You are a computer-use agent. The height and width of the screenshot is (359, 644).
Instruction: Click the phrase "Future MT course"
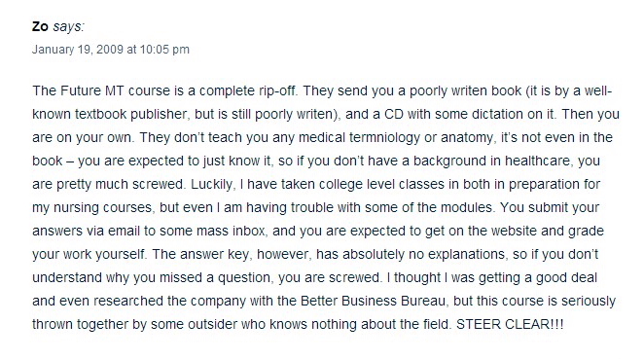(x=115, y=90)
